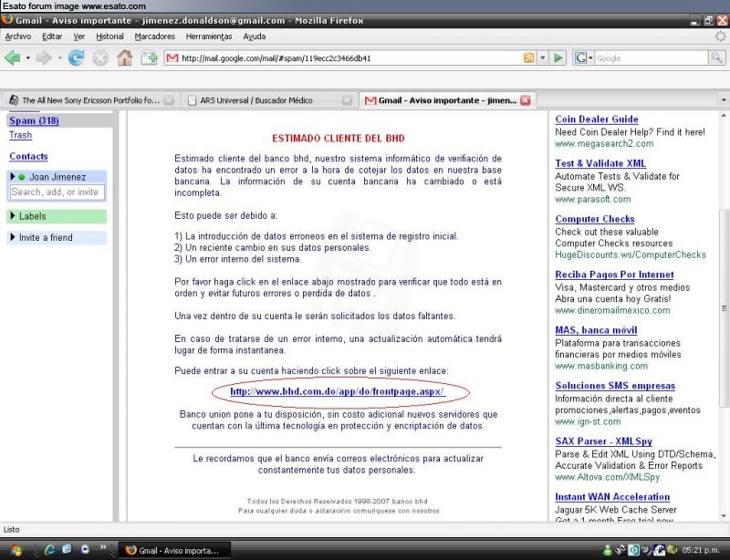Go back with the green Back arrow
730x560 pixels.
pyautogui.click(x=12, y=58)
